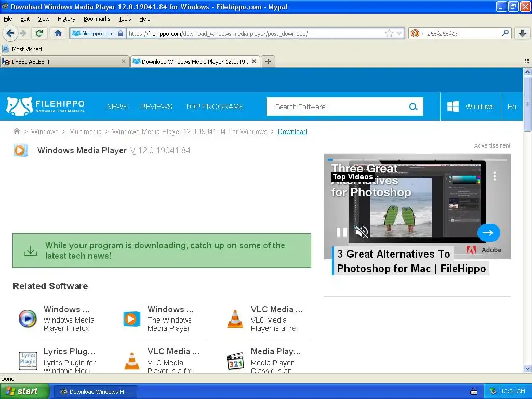Click the download icon in green banner
This screenshot has width=532, height=399.
[x=31, y=251]
